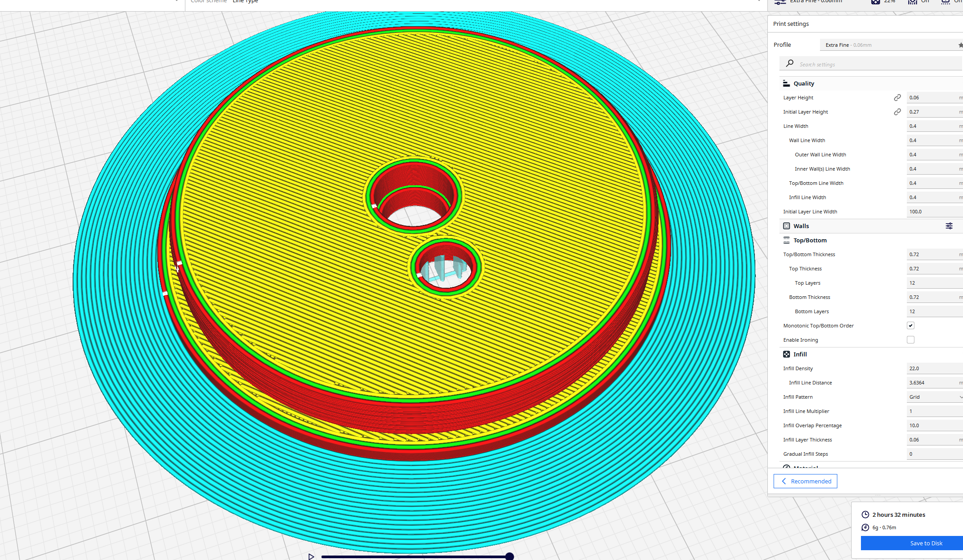Edit the Infill Line Width value
This screenshot has width=963, height=560.
point(935,197)
